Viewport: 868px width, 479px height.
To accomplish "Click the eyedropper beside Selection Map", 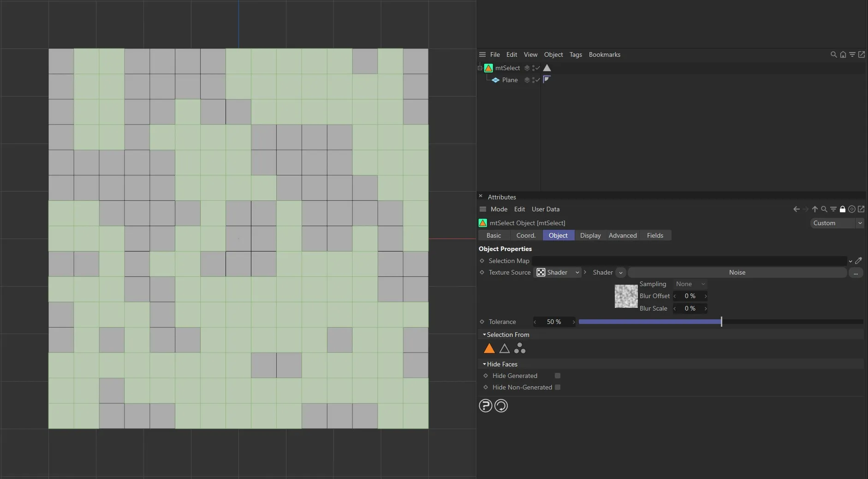I will (x=858, y=261).
